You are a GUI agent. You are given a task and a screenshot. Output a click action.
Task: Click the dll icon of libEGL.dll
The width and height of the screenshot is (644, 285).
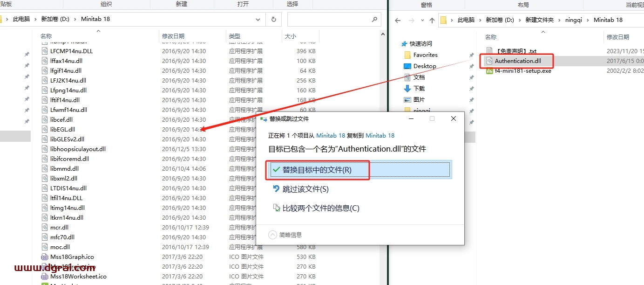click(x=45, y=129)
